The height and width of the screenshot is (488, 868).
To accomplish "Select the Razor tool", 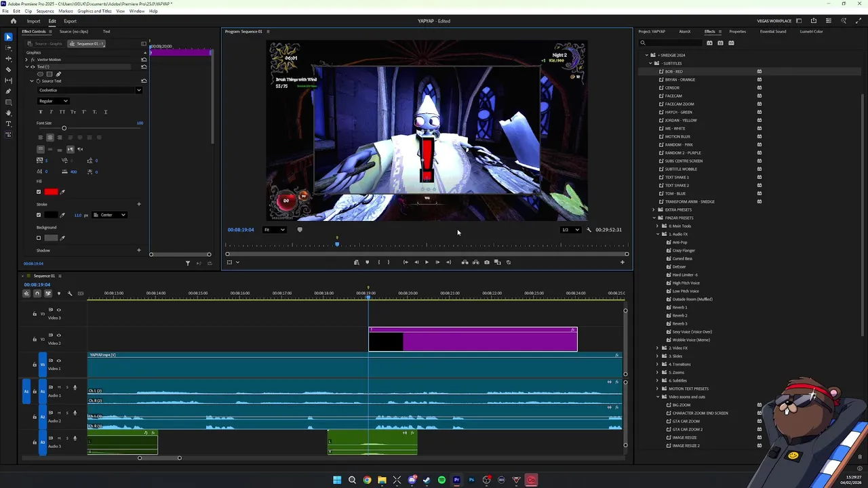I will [8, 69].
